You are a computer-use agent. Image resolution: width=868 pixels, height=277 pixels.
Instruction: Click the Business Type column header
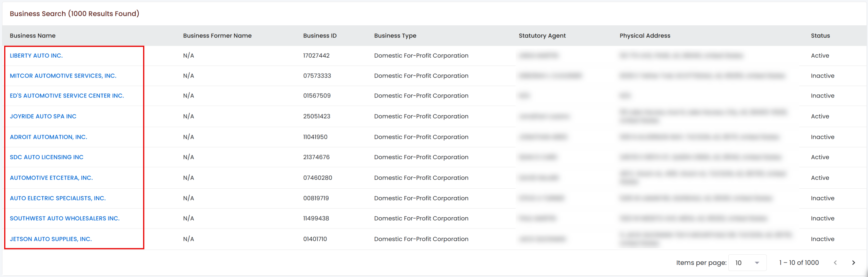click(x=395, y=36)
